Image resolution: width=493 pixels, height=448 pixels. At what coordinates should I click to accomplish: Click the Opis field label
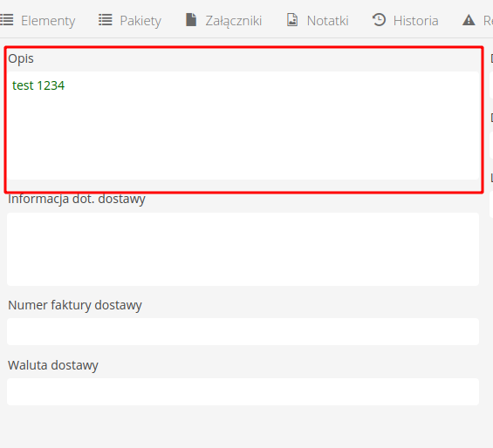(x=21, y=58)
